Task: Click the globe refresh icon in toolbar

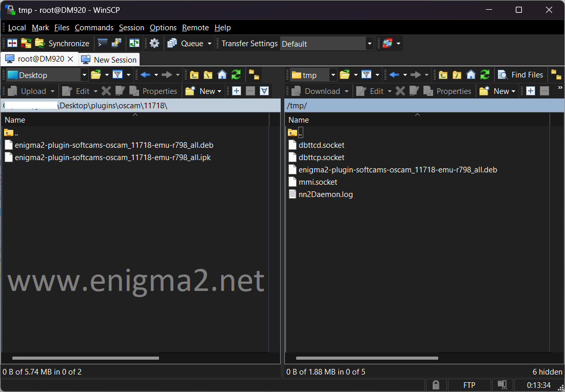Action: 387,43
